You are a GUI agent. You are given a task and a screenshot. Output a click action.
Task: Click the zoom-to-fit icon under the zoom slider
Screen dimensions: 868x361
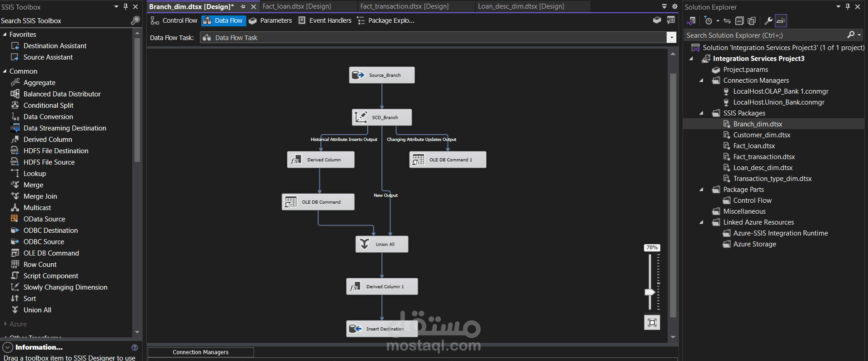coord(652,322)
